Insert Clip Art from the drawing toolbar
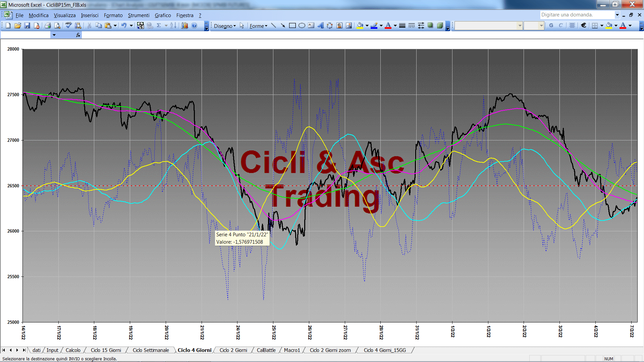 [339, 25]
